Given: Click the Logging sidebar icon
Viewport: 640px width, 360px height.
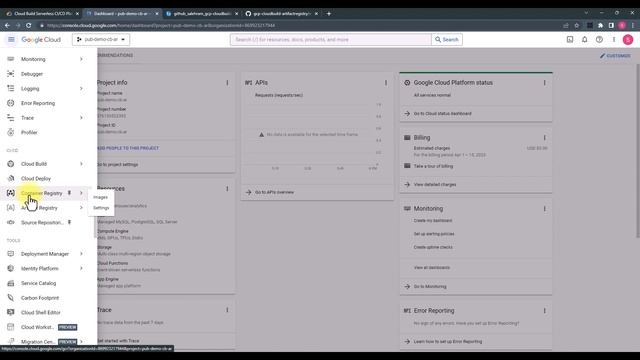Looking at the screenshot, I should 11,89.
